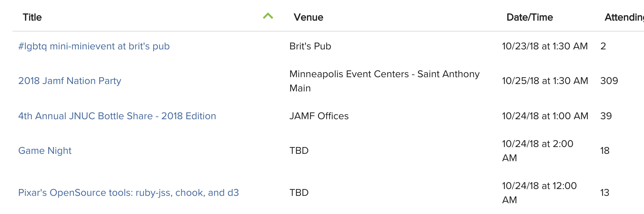
Task: Sort events by Title column header
Action: tap(32, 17)
